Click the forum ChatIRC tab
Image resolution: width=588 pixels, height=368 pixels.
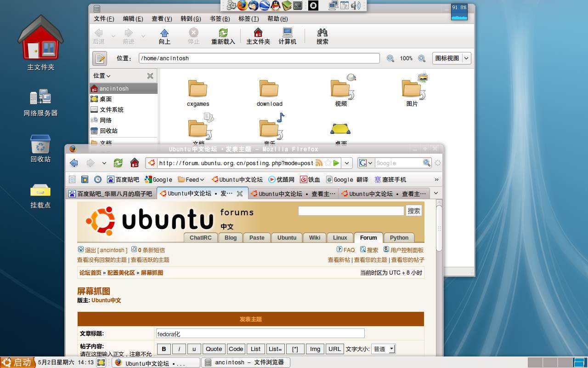pyautogui.click(x=201, y=237)
